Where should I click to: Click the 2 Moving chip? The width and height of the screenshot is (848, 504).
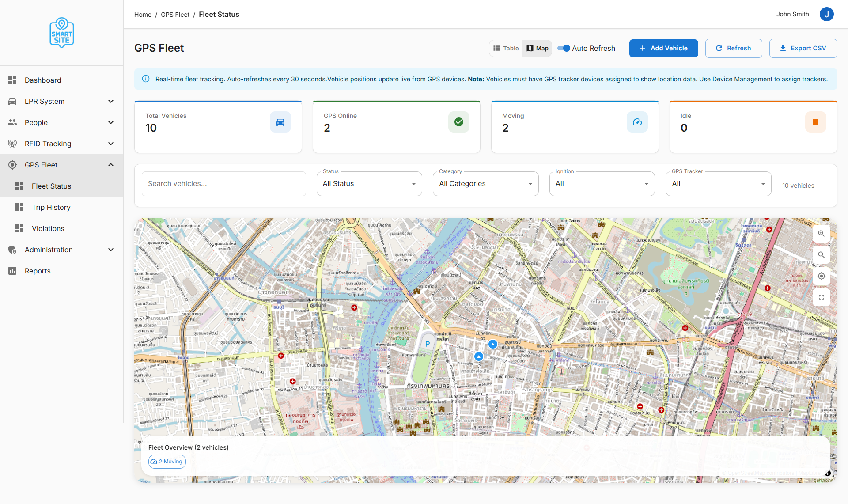(x=167, y=462)
